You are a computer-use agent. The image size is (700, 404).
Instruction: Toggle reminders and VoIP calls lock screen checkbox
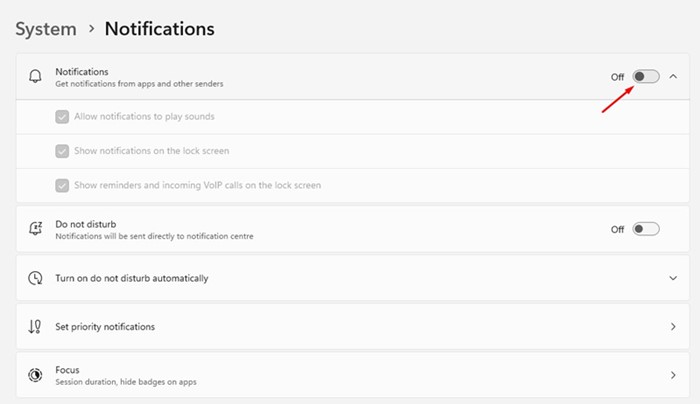coord(62,185)
